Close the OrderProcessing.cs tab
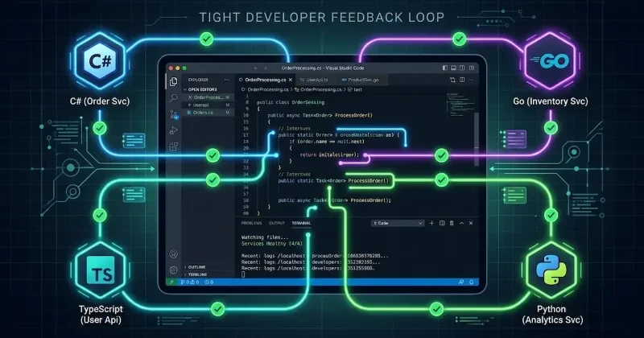Image resolution: width=644 pixels, height=338 pixels. pos(291,80)
